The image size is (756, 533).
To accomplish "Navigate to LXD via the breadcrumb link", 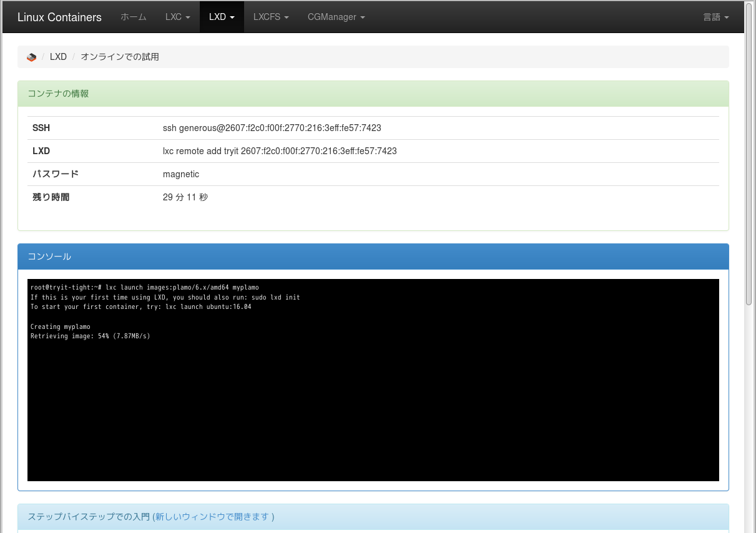I will point(58,57).
